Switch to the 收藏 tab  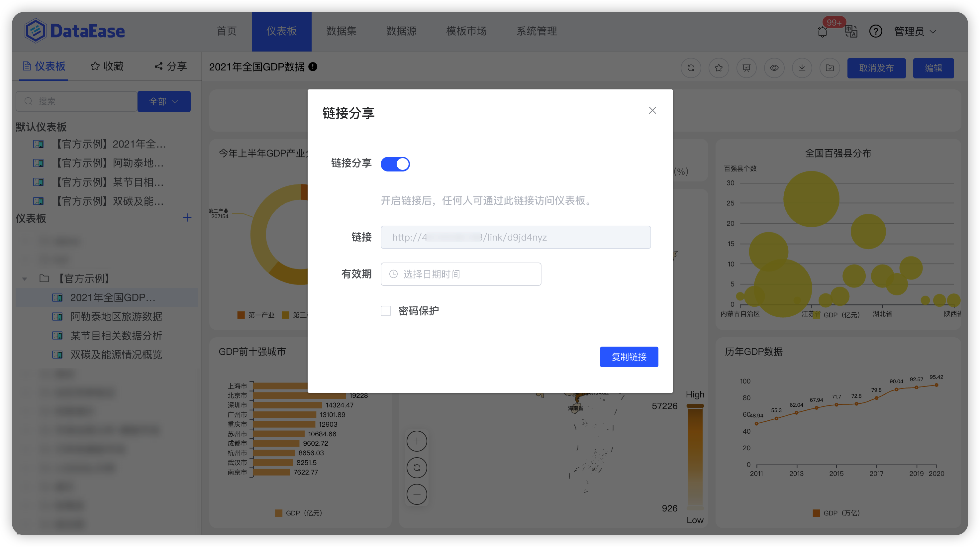(x=107, y=66)
